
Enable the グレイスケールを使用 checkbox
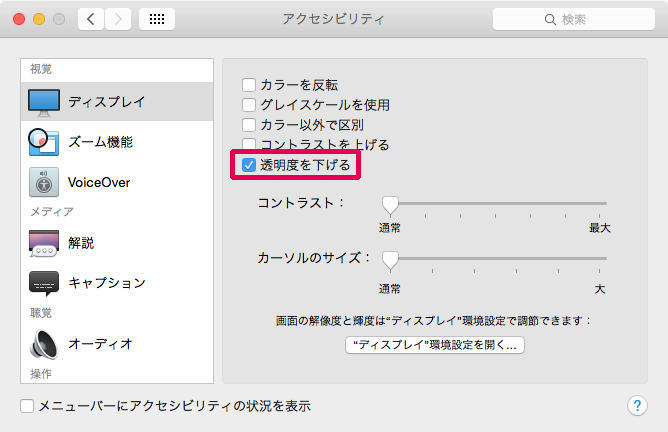point(249,105)
